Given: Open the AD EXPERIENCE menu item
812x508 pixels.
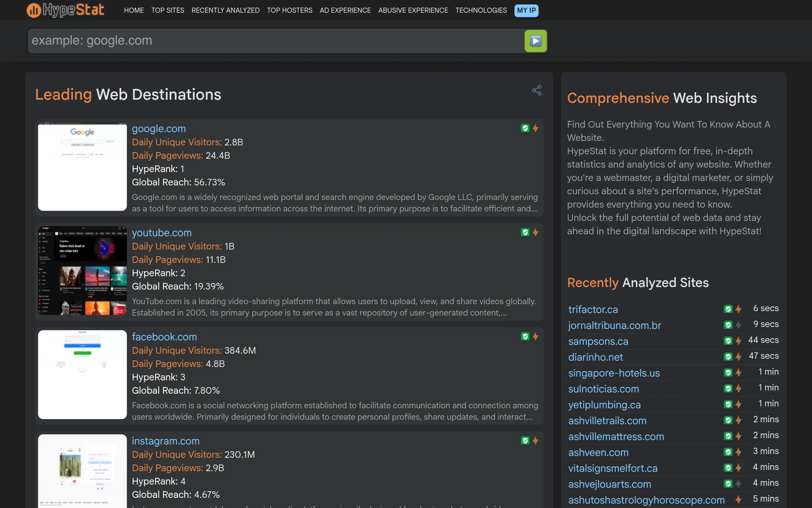Looking at the screenshot, I should point(345,10).
